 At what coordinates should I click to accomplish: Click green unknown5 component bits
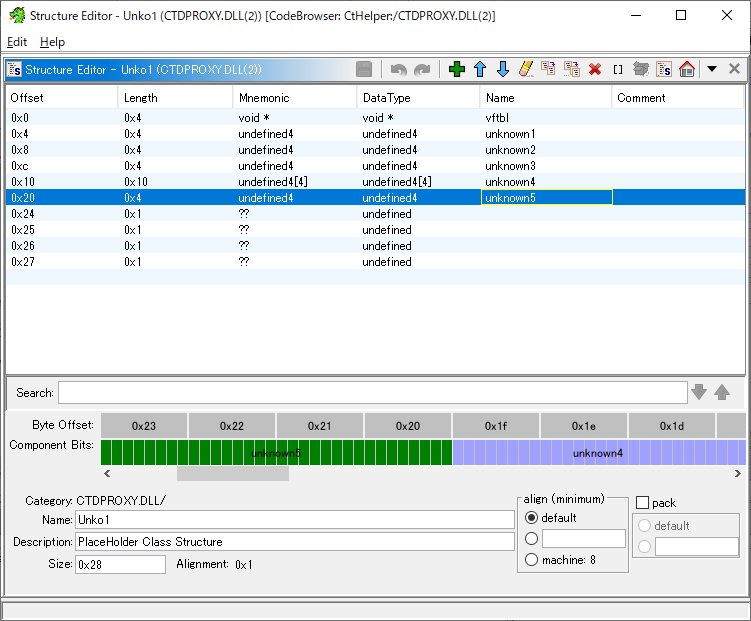click(x=276, y=452)
